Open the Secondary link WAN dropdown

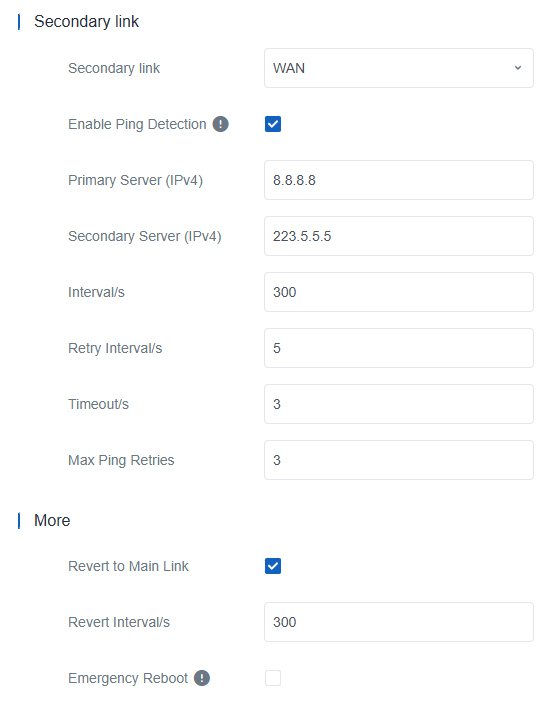coord(399,68)
